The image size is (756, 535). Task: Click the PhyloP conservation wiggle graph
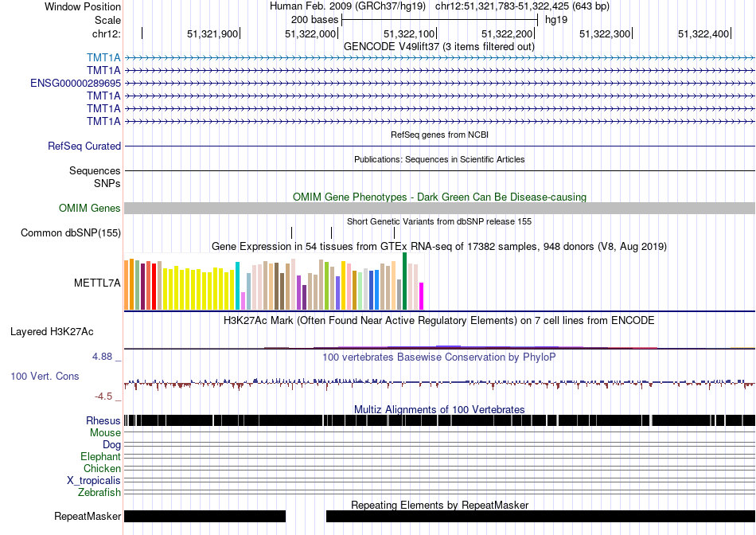(439, 383)
